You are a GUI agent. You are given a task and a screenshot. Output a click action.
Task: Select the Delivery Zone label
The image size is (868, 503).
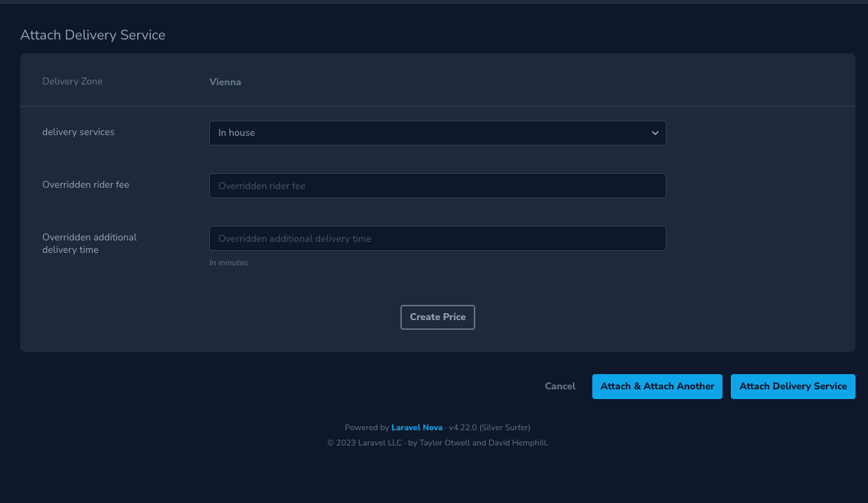click(72, 81)
